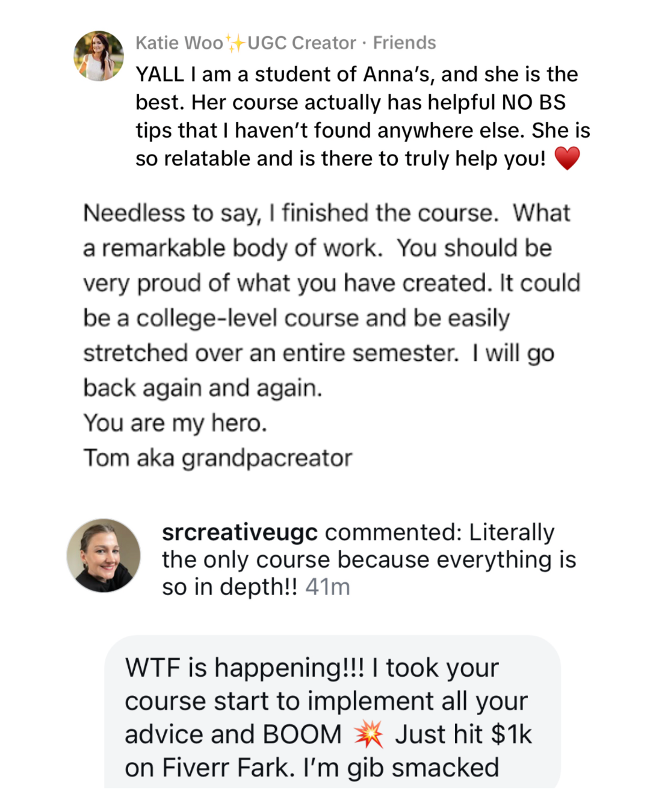
Task: Click the Katie Woo name
Action: 179,43
